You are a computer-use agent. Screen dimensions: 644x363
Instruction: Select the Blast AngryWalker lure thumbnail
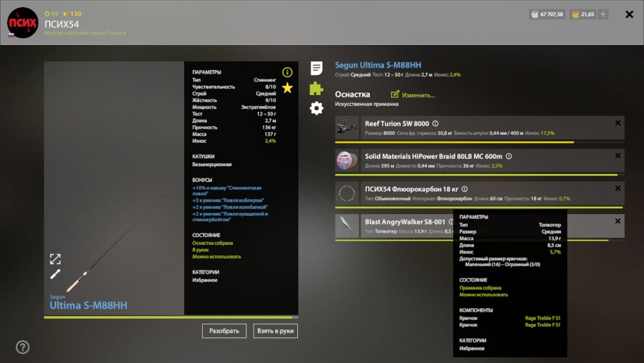tap(347, 226)
